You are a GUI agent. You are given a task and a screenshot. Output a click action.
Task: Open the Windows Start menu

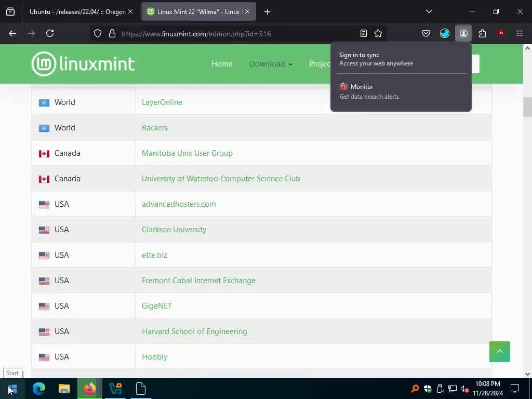click(12, 389)
